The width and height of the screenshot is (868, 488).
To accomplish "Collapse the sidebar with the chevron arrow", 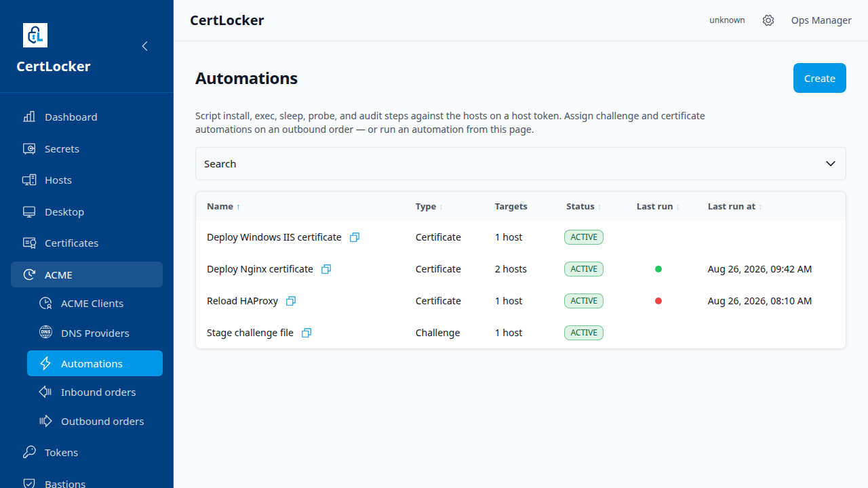I will tap(144, 46).
